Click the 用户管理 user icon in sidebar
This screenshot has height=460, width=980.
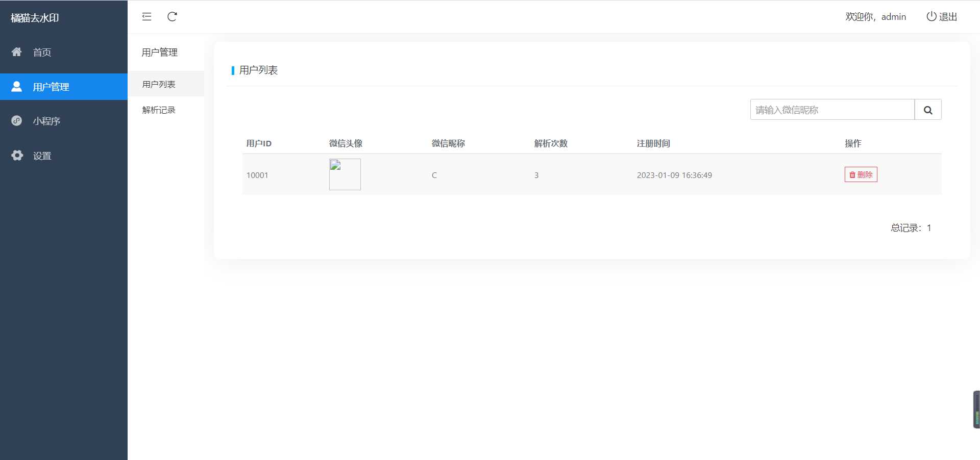(x=16, y=86)
